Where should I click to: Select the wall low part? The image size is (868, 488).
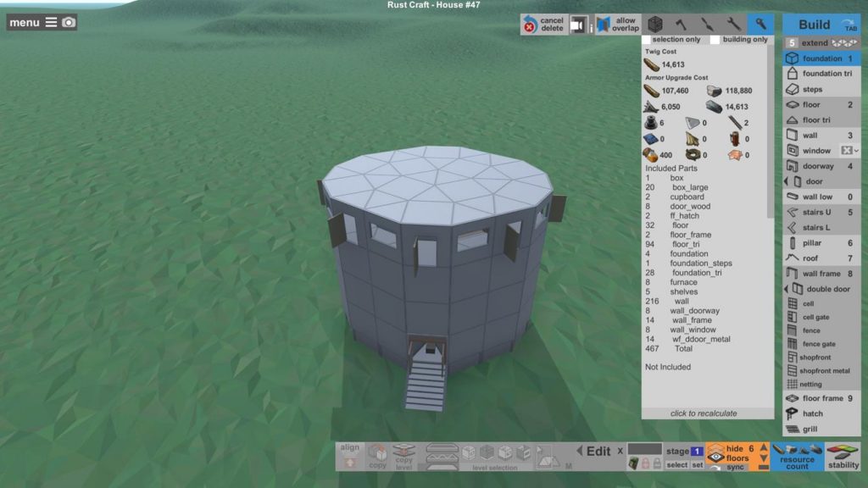[x=821, y=197]
